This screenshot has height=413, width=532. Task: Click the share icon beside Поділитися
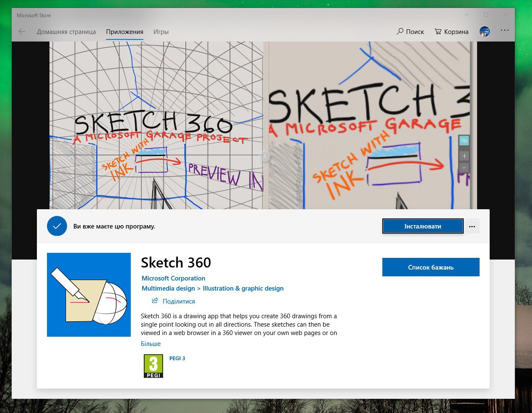click(155, 301)
